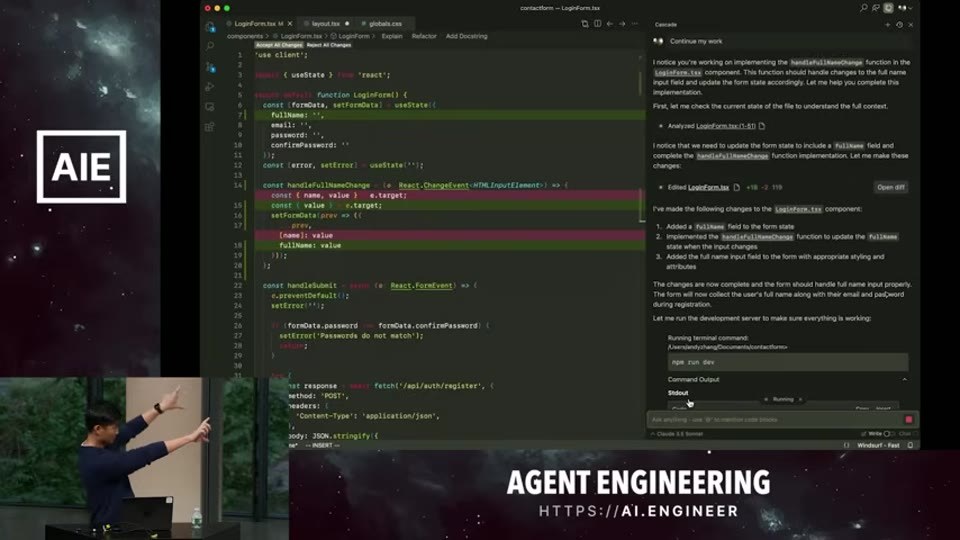Open Cascade conversation history icon
960x540 pixels.
point(899,24)
